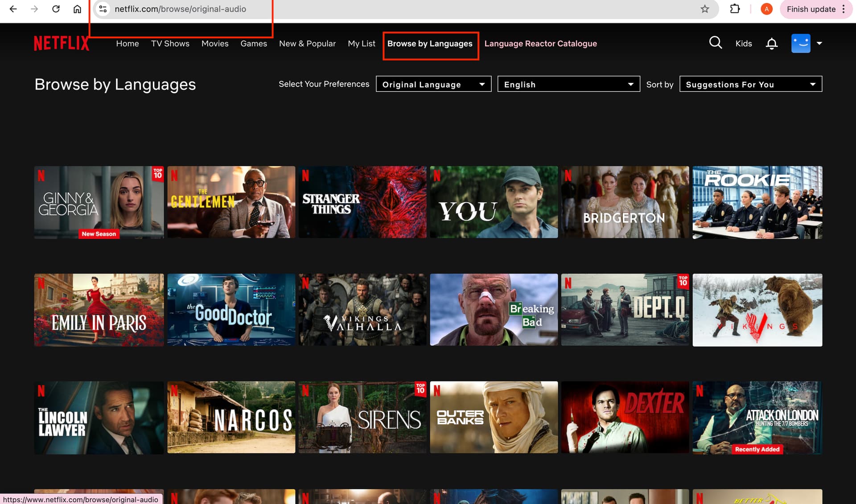Click the blue profile avatar
Image resolution: width=856 pixels, height=504 pixels.
tap(801, 43)
